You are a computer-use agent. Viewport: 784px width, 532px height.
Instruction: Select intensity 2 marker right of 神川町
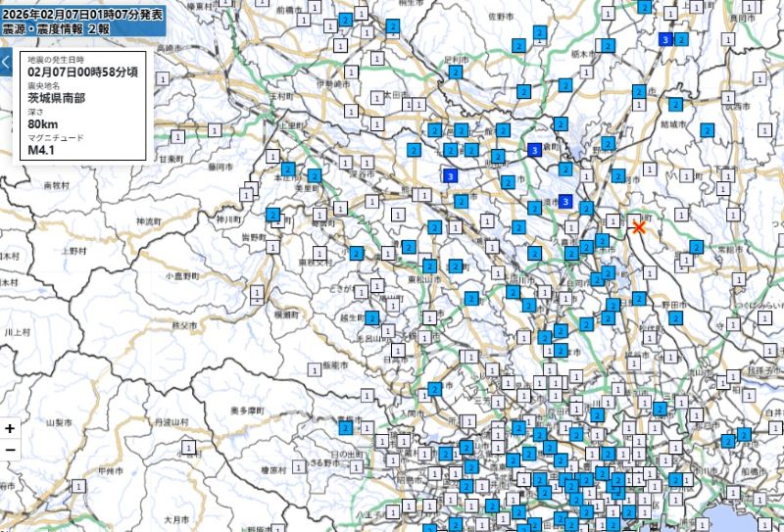(x=272, y=215)
